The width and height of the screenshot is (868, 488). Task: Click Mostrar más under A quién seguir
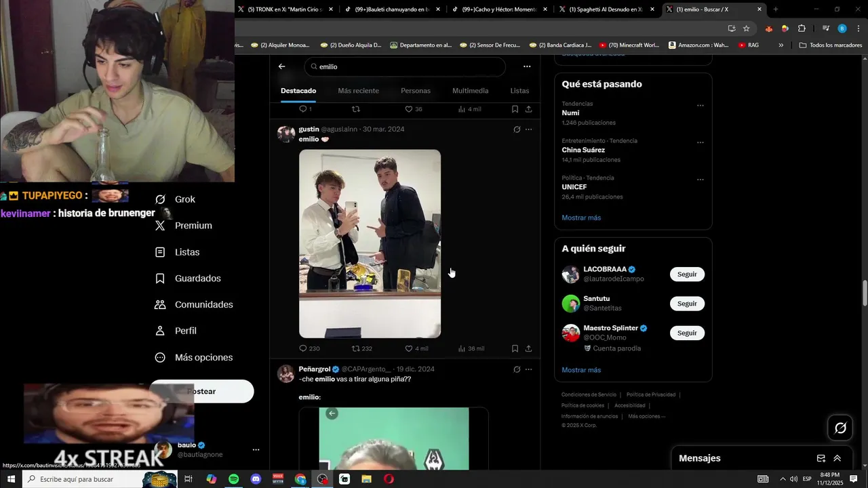pyautogui.click(x=581, y=370)
